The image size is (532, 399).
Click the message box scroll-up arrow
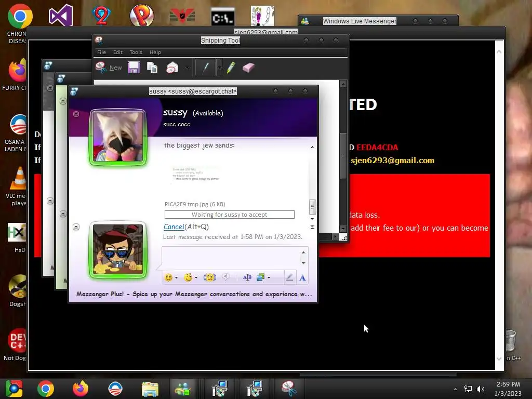[x=303, y=252]
